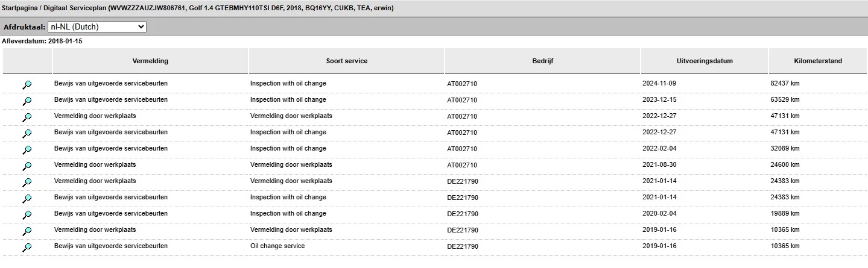Select the Vermelding column header
The image size is (868, 268).
150,61
